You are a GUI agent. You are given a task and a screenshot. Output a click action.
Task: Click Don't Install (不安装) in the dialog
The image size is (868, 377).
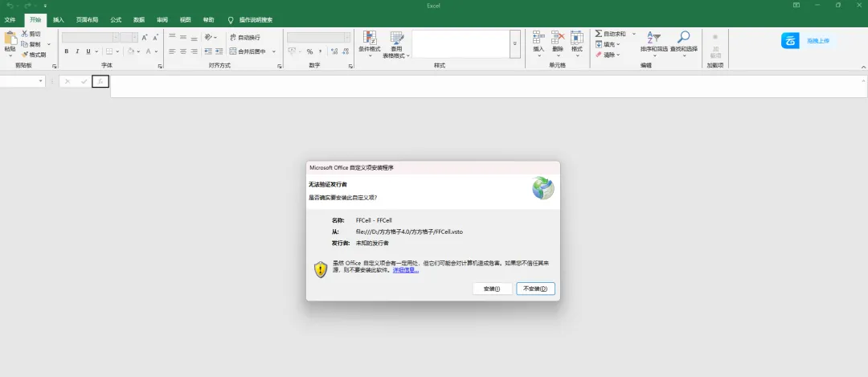535,289
